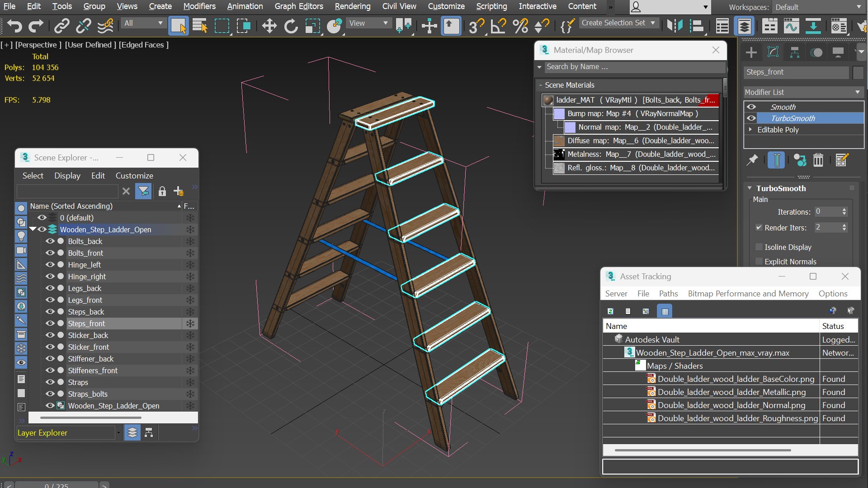The width and height of the screenshot is (868, 488).
Task: Activate the Select and Move tool
Action: tap(269, 26)
